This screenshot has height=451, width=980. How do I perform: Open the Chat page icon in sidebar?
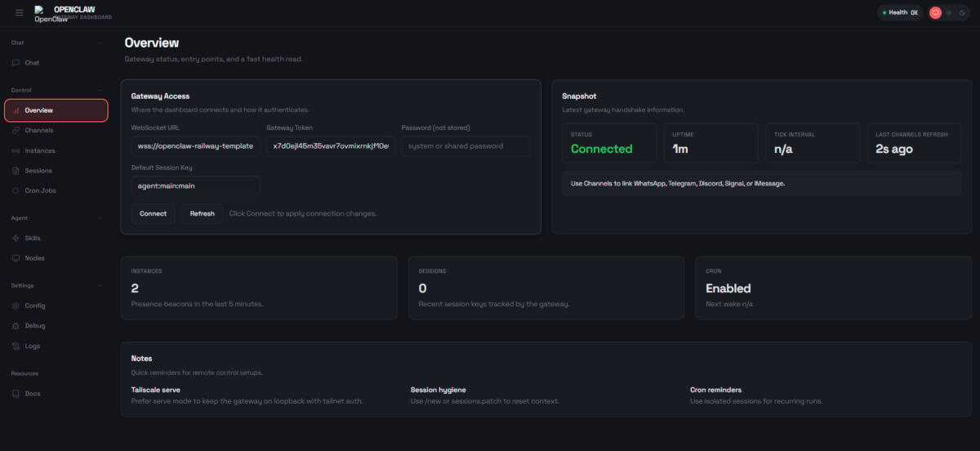16,63
